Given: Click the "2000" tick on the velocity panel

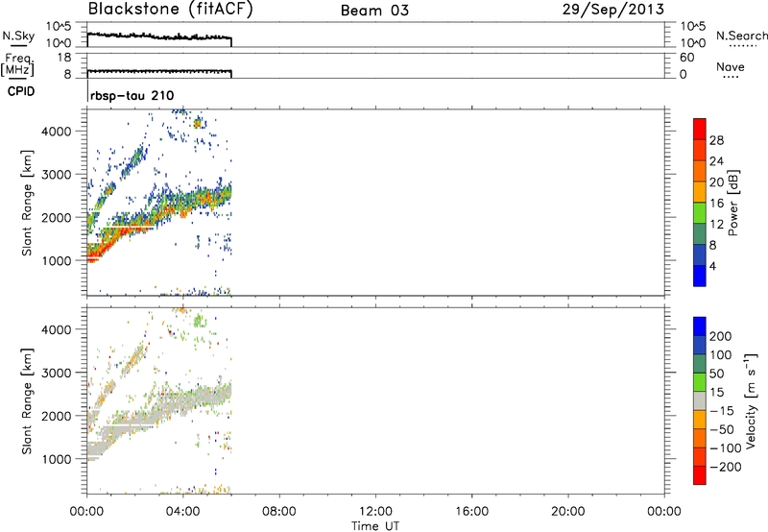Looking at the screenshot, I should point(57,416).
